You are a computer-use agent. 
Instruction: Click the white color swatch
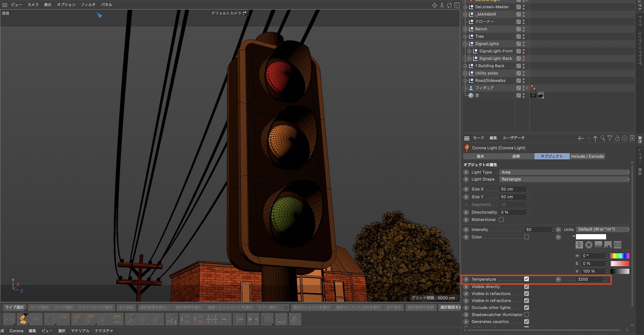591,237
